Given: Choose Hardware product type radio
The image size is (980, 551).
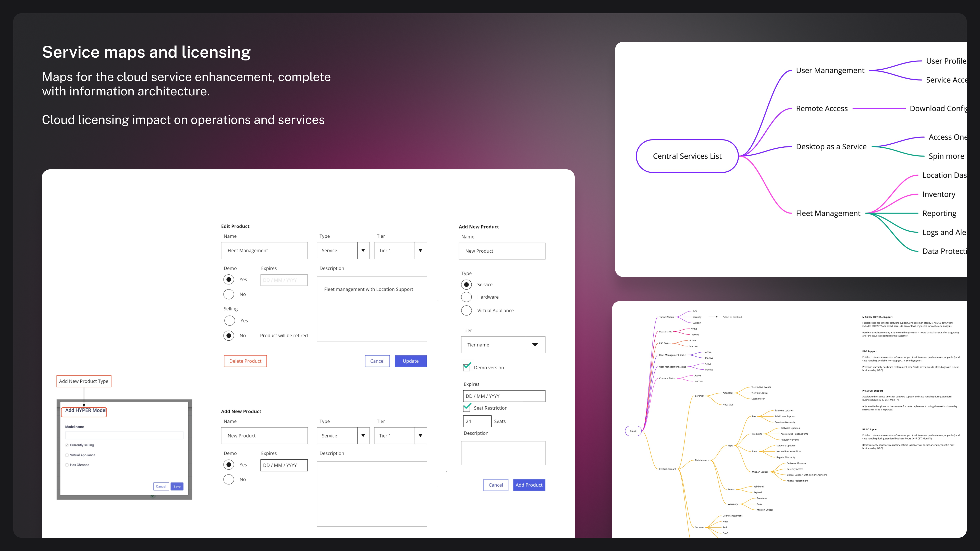Looking at the screenshot, I should 467,297.
